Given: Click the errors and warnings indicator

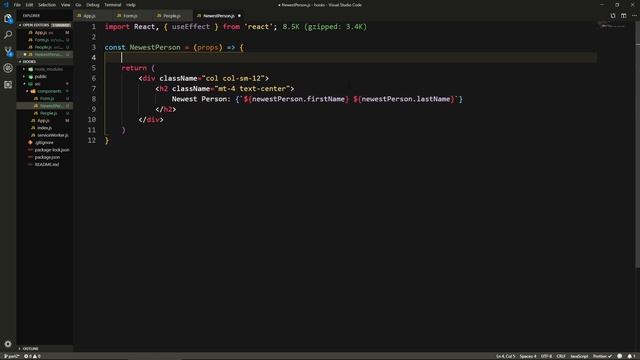Looking at the screenshot, I should tap(33, 356).
